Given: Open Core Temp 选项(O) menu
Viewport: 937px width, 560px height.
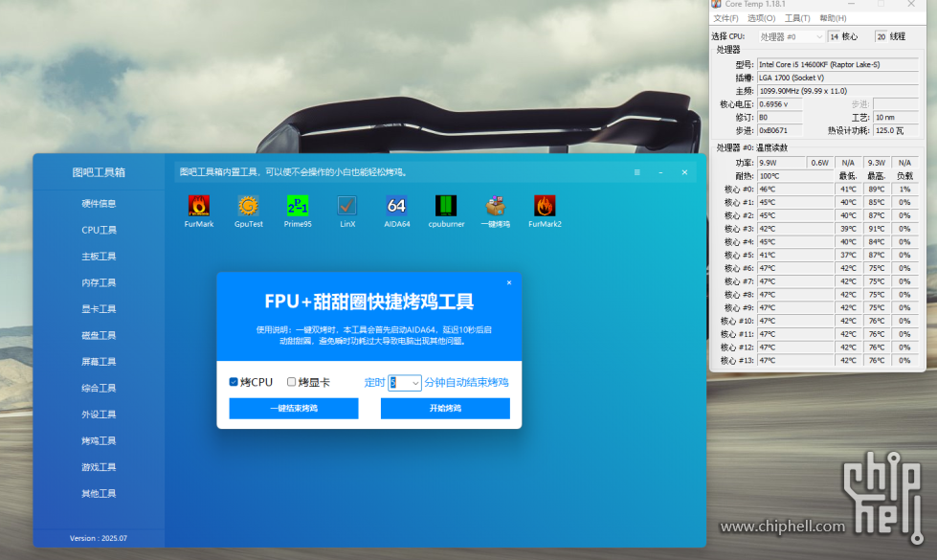Looking at the screenshot, I should click(761, 18).
